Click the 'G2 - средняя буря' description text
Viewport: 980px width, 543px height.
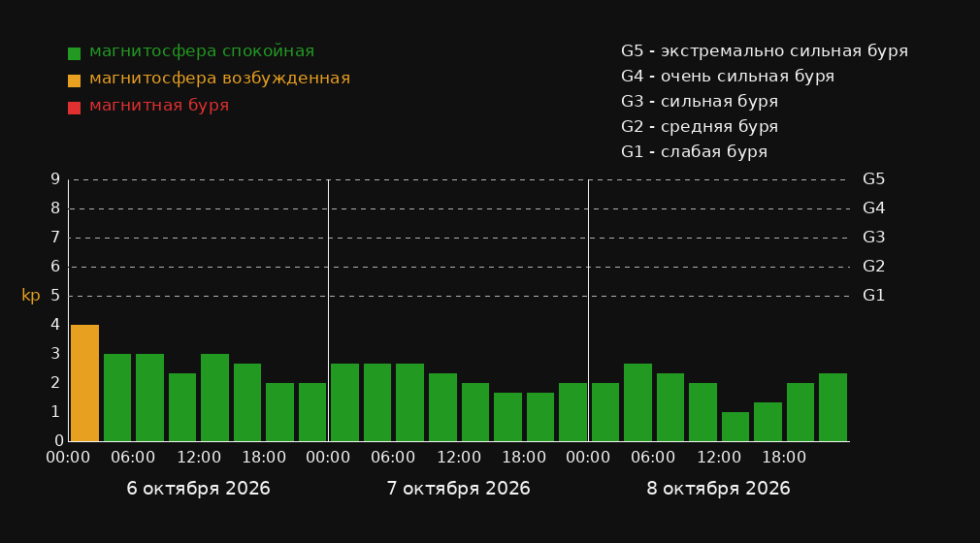click(x=700, y=127)
